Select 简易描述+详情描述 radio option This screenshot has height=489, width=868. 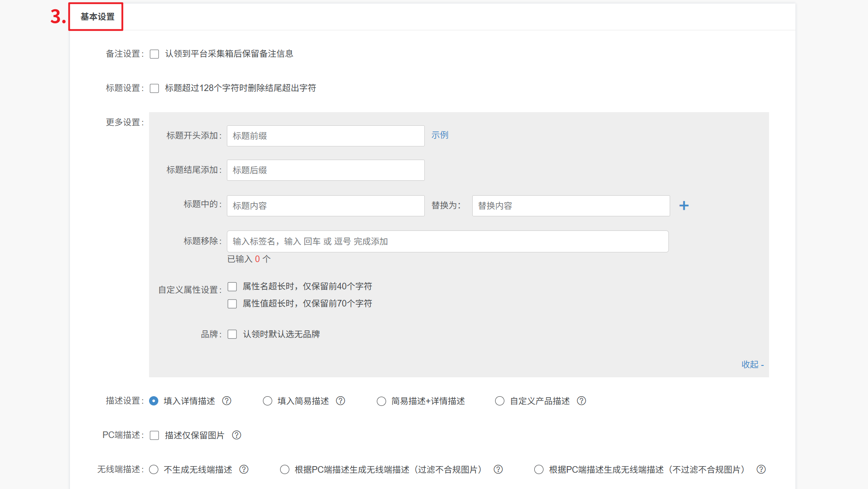tap(381, 401)
